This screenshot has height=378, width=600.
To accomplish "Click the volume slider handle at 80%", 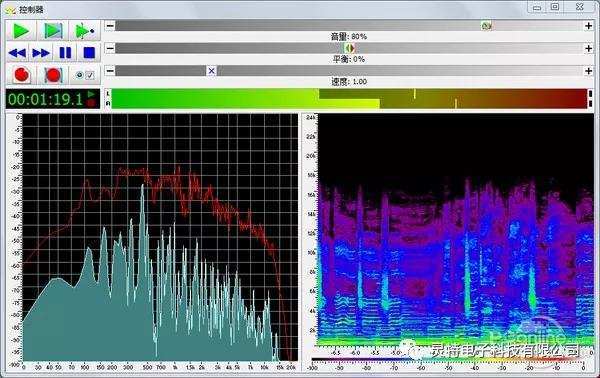I will pos(486,26).
